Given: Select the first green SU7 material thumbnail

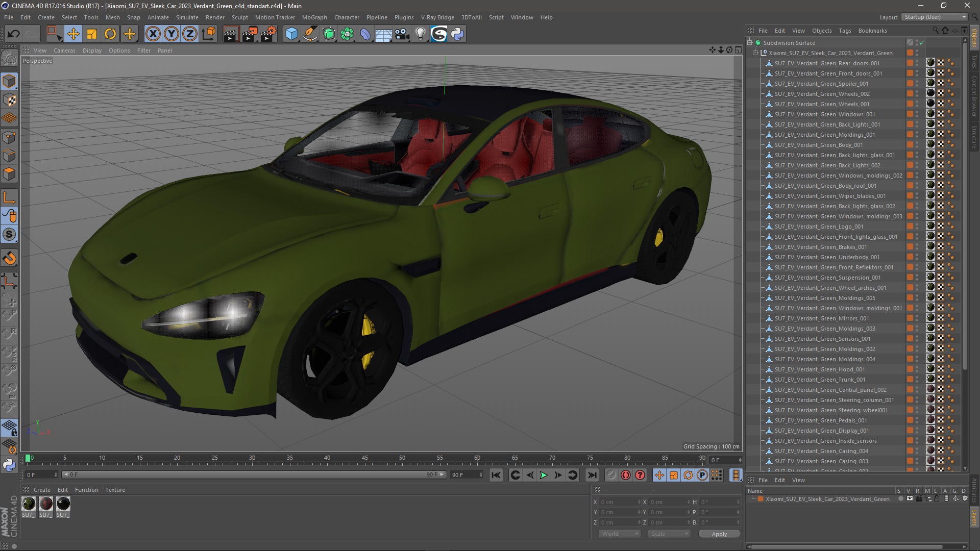Looking at the screenshot, I should (29, 504).
